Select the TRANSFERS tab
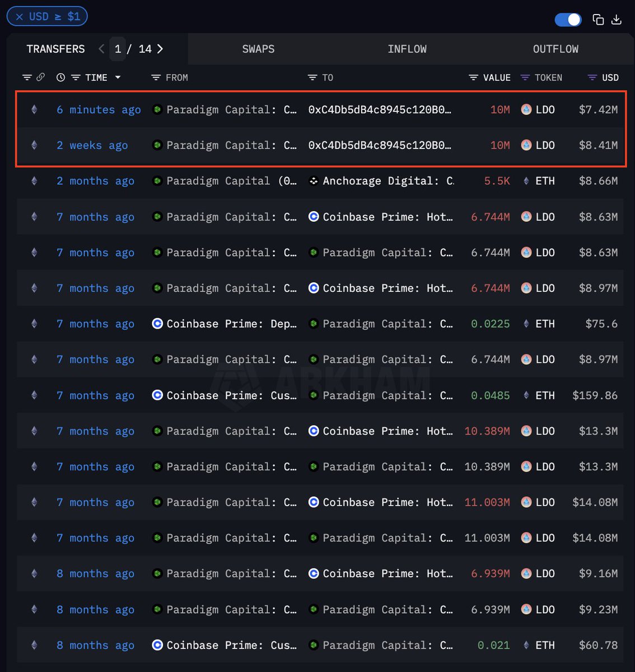The height and width of the screenshot is (672, 635). pyautogui.click(x=56, y=49)
